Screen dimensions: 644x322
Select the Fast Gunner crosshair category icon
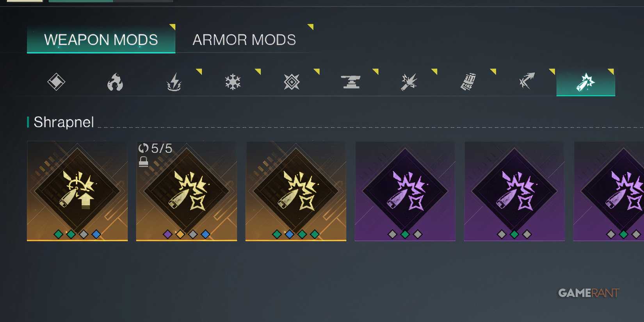(292, 82)
